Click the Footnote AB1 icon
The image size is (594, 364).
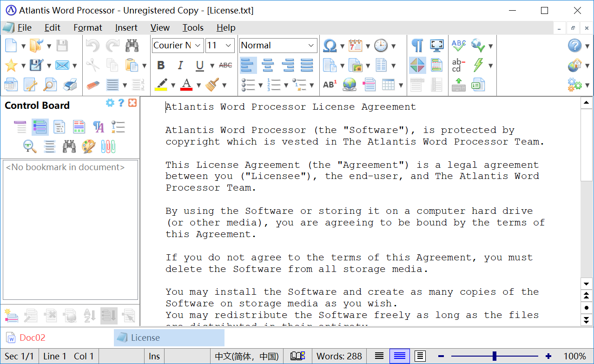(x=330, y=85)
